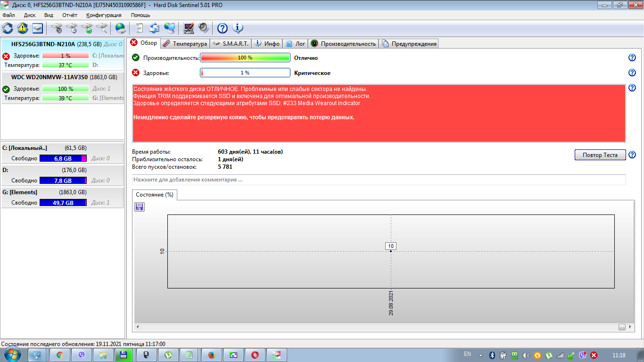This screenshot has height=362, width=644.
Task: Open uTorrent from the taskbar
Action: click(x=168, y=355)
